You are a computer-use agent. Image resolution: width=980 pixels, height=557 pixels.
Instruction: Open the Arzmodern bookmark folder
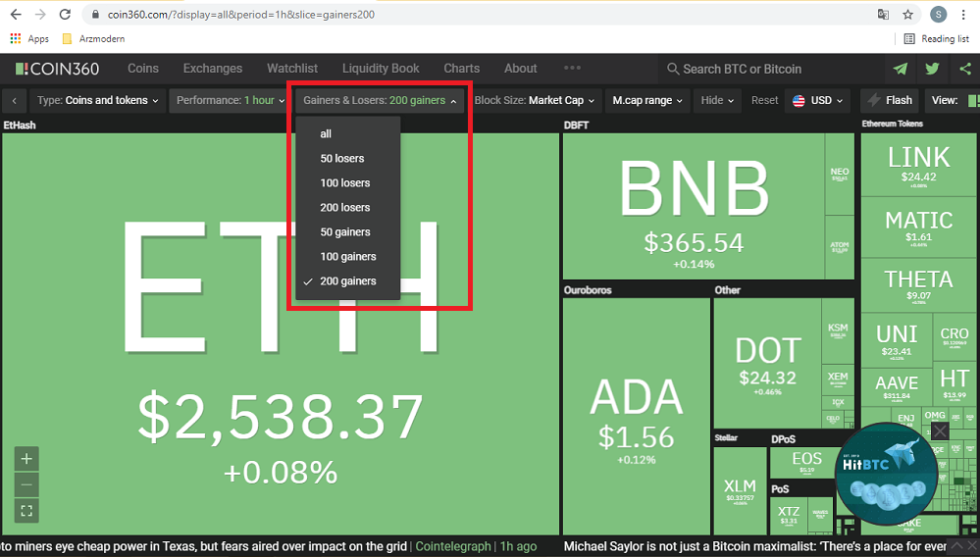(x=93, y=38)
